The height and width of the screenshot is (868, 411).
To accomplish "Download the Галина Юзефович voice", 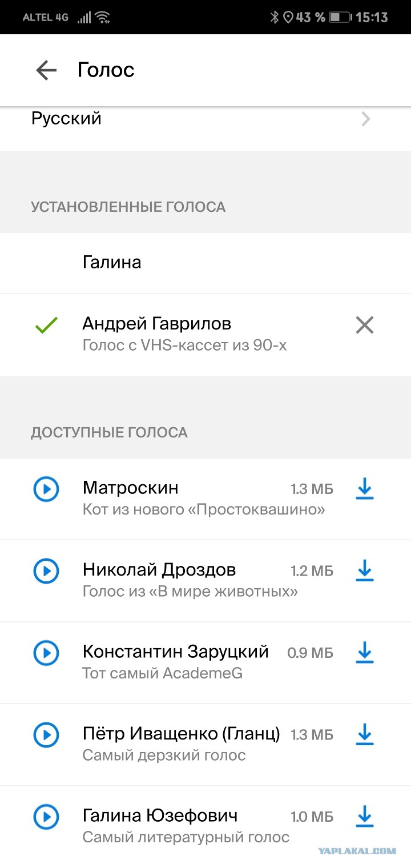I will click(364, 817).
